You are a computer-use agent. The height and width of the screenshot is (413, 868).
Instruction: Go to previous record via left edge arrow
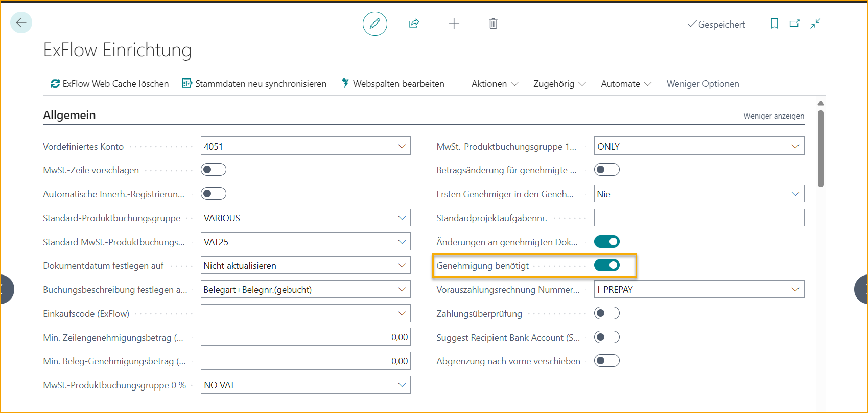click(x=5, y=289)
